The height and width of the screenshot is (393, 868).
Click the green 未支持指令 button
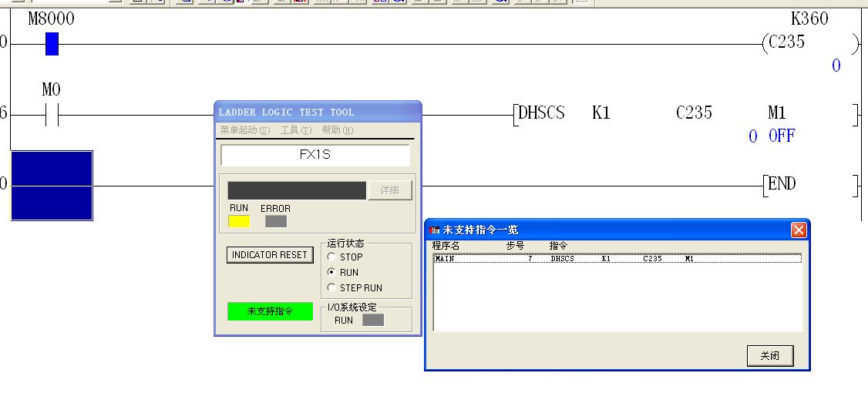(x=270, y=311)
